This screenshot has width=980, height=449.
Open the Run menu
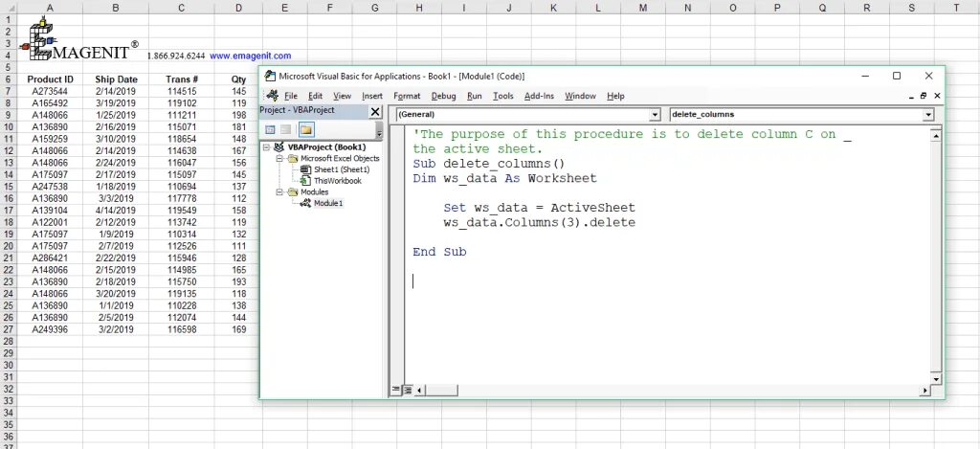475,96
